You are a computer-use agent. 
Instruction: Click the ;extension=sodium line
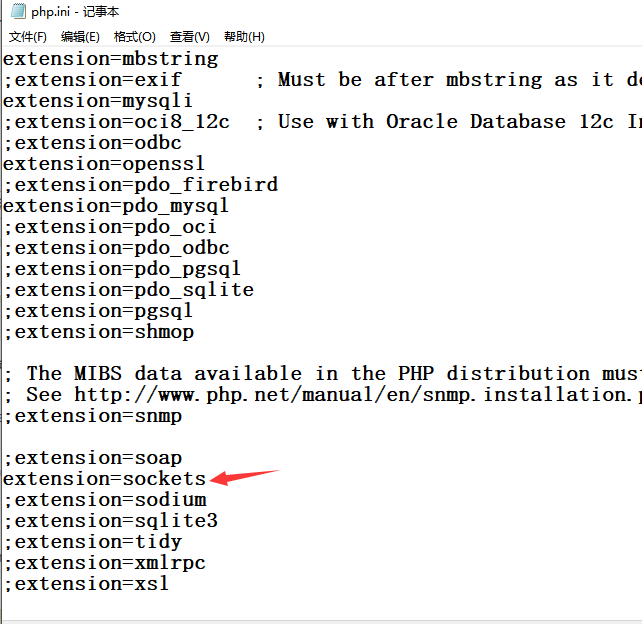(105, 500)
